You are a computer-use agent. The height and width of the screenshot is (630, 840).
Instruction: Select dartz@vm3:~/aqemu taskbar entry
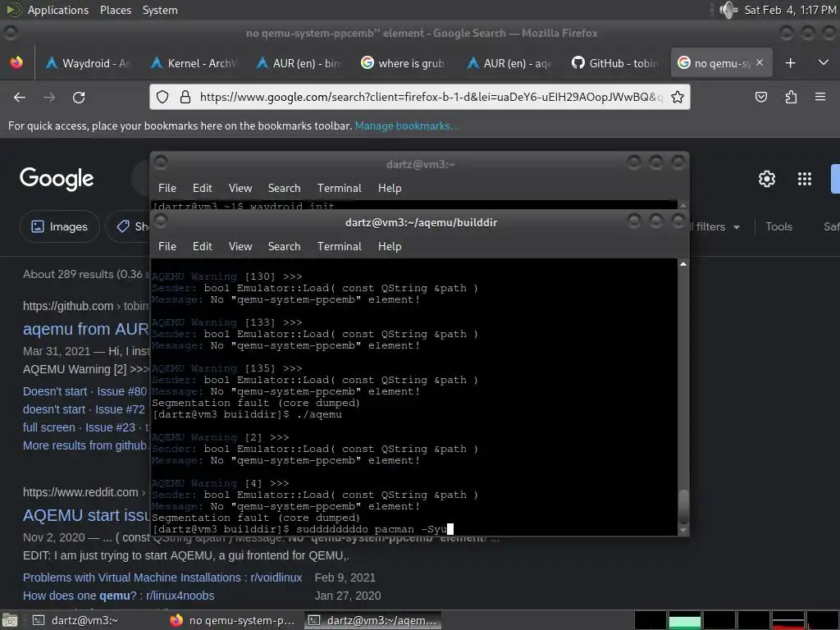coord(373,620)
